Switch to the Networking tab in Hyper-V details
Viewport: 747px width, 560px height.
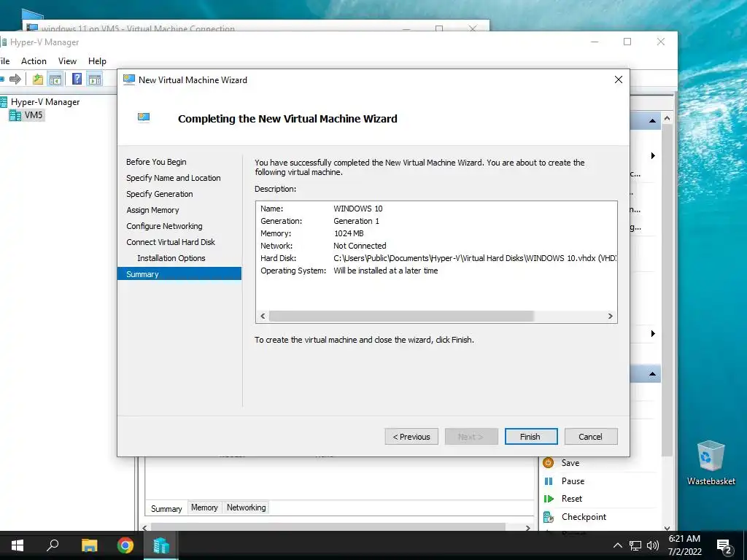[x=247, y=507]
